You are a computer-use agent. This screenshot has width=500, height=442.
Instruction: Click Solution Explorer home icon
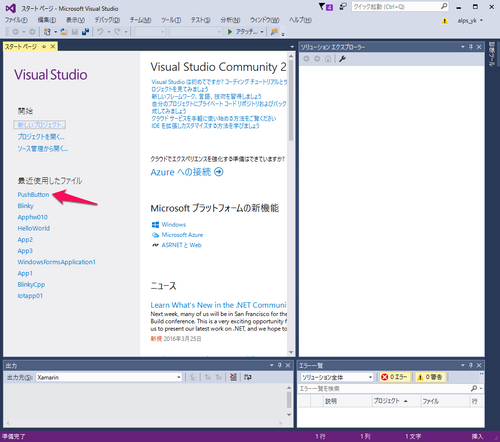coord(328,59)
